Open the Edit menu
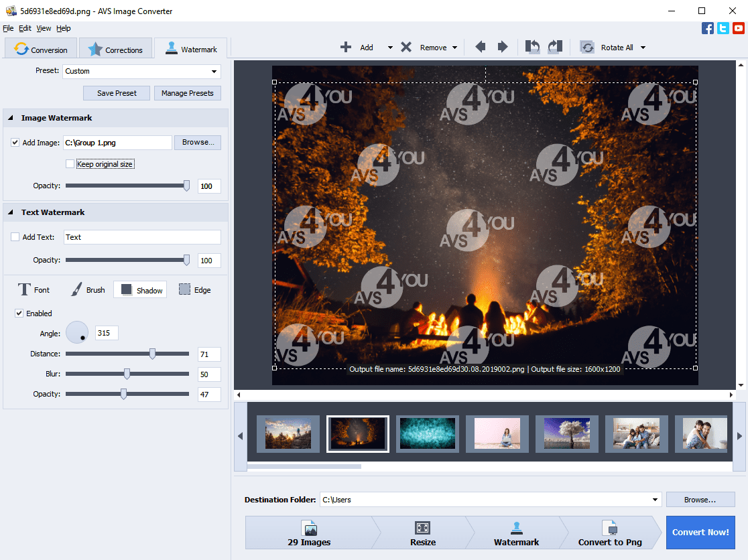748x560 pixels. 25,28
